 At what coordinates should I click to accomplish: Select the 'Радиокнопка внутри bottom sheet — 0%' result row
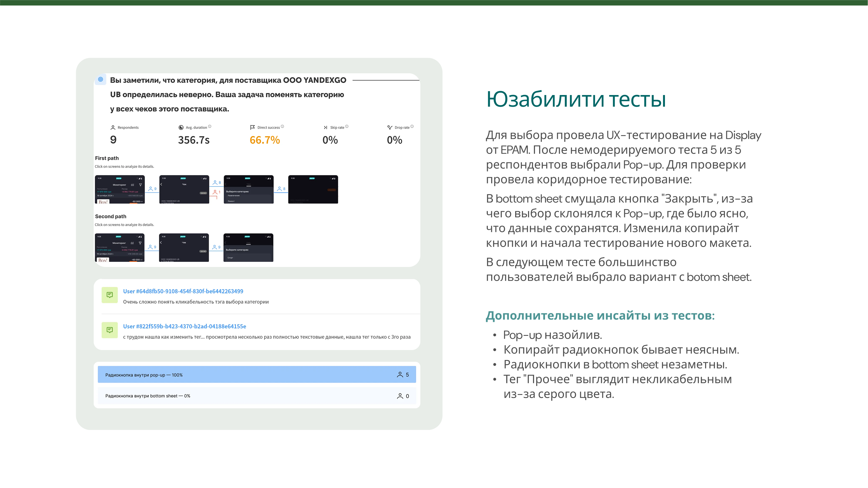pyautogui.click(x=257, y=396)
